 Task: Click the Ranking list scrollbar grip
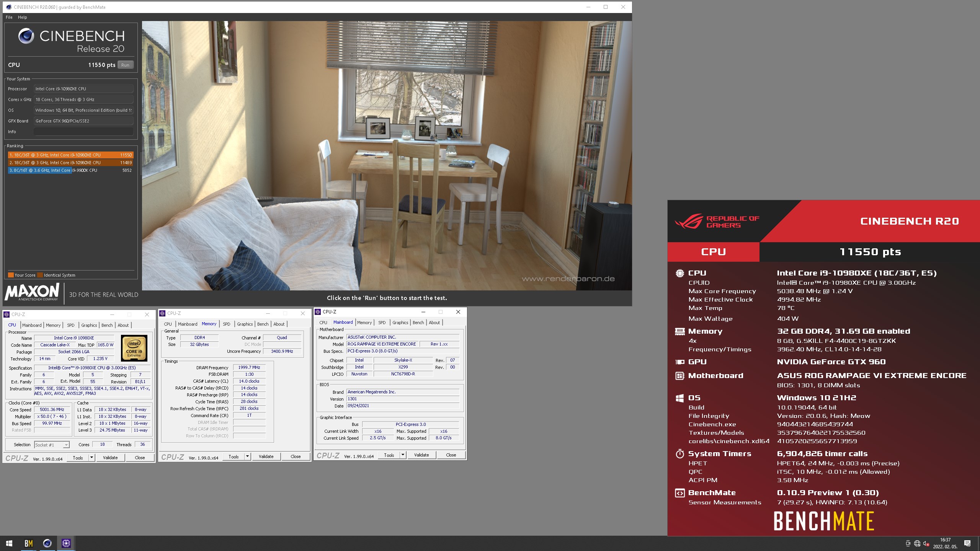140,164
